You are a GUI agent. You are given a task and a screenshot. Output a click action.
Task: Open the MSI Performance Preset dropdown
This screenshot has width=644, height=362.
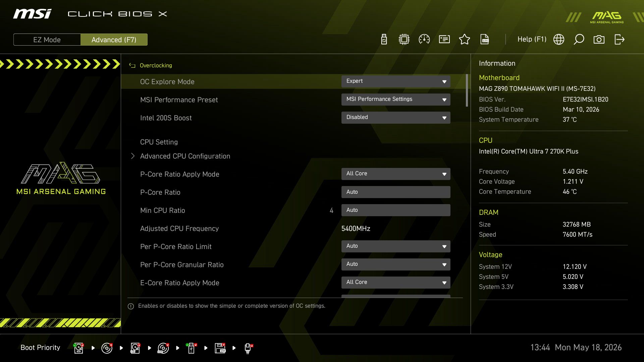pyautogui.click(x=396, y=100)
